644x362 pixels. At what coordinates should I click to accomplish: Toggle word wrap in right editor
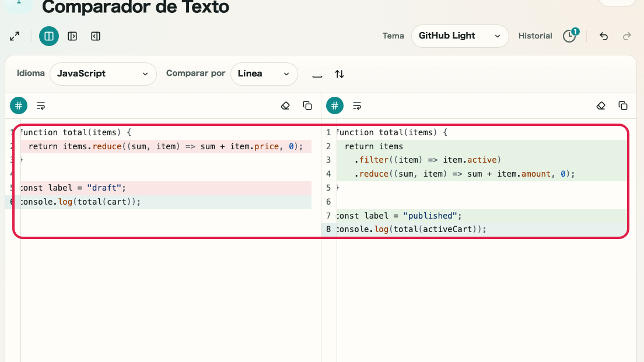[357, 106]
